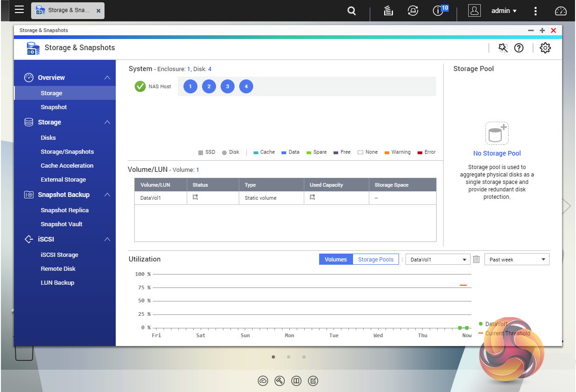This screenshot has width=576, height=392.
Task: Switch utilization view to Volumes
Action: (335, 260)
